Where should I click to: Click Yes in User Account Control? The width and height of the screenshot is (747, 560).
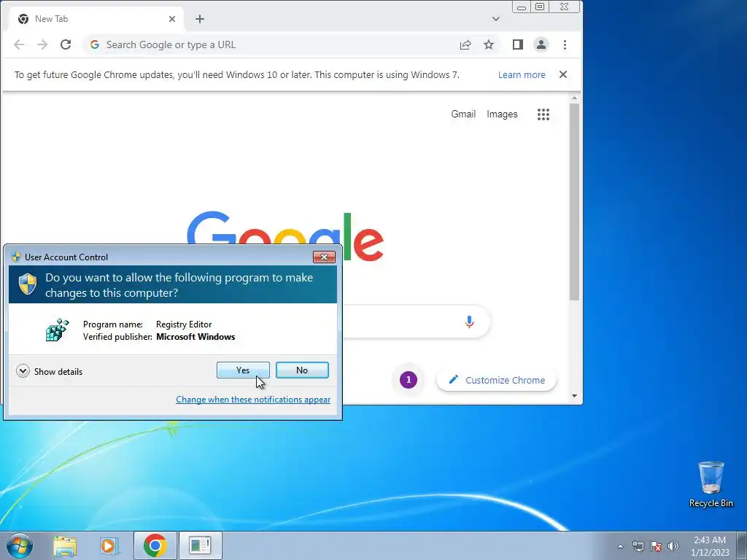243,370
